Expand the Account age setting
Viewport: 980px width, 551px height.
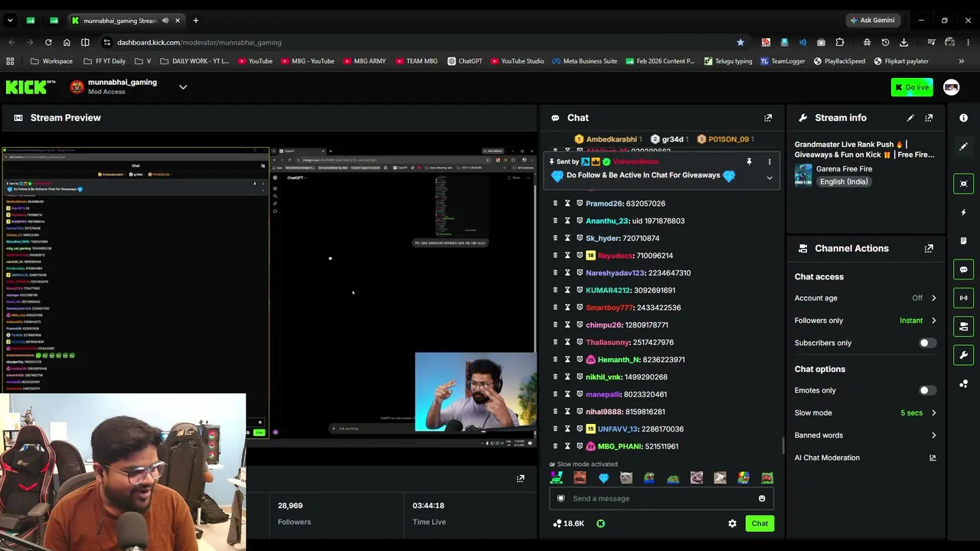pos(933,298)
